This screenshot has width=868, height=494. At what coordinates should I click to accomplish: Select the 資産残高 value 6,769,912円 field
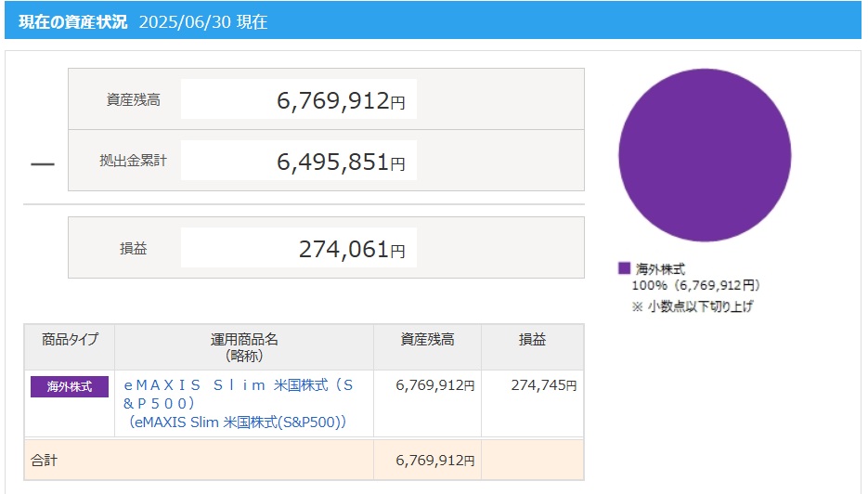299,99
